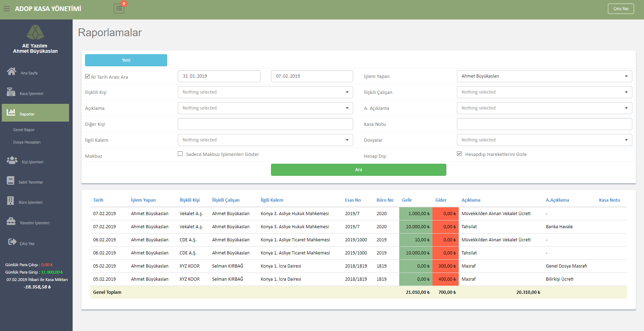Click the sidebar Çıkış Yap exit icon
Viewport: 644px width, 331px height.
[x=12, y=242]
